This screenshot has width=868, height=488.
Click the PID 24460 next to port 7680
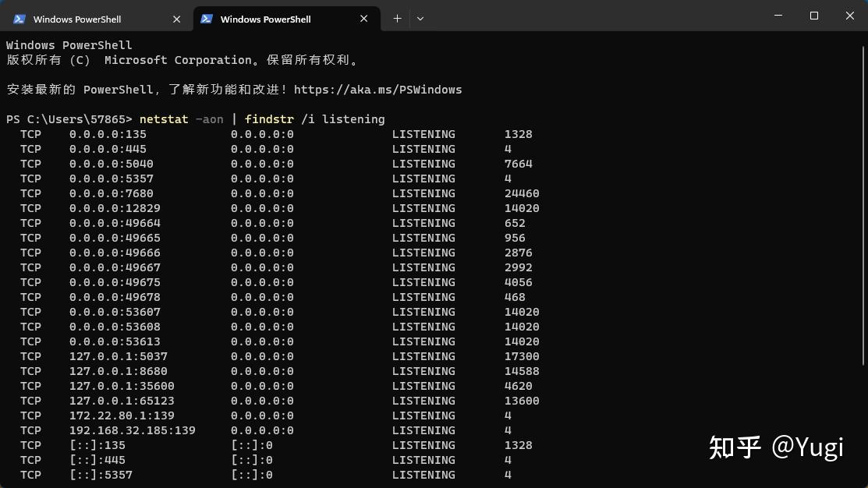521,193
